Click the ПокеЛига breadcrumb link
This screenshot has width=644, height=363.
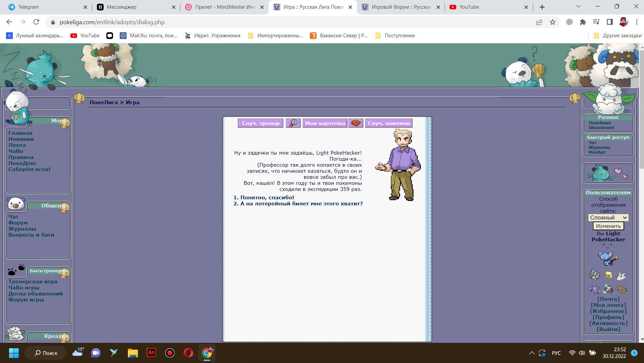(x=104, y=103)
